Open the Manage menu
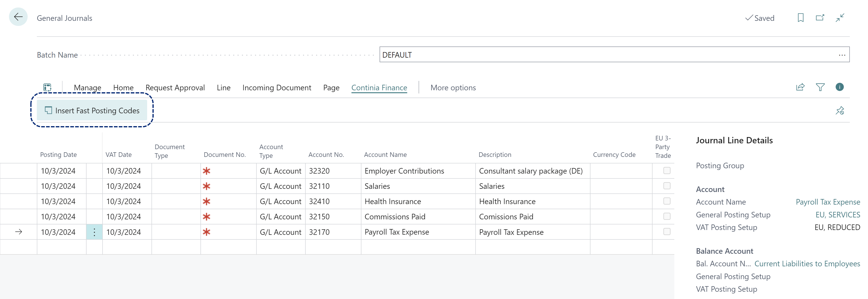 88,88
